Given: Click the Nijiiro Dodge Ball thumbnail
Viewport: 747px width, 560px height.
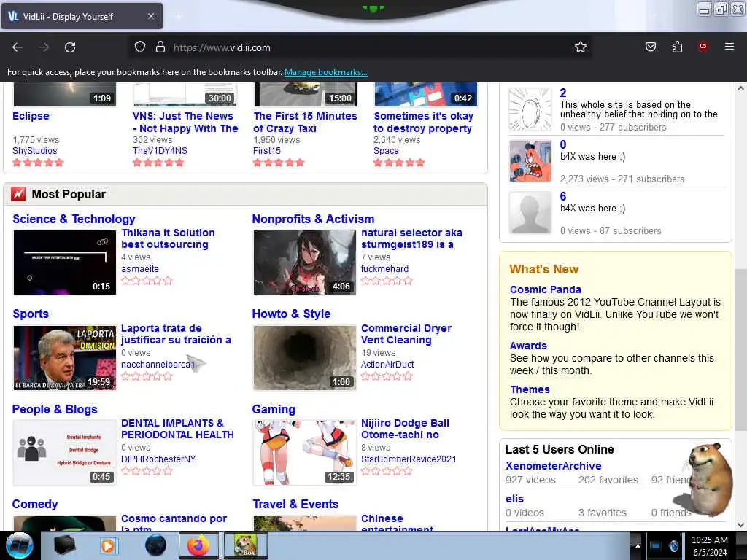Looking at the screenshot, I should [x=305, y=452].
